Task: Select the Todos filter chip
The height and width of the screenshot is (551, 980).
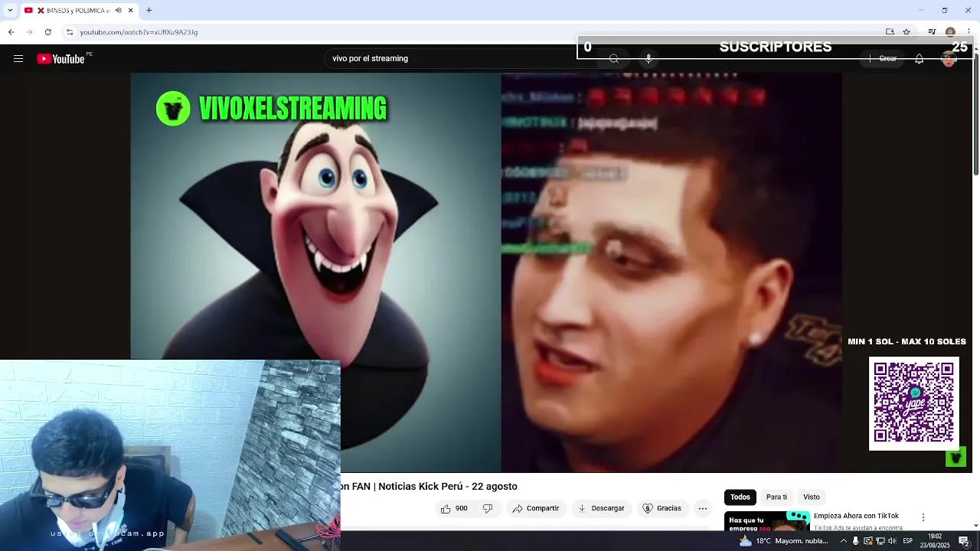Action: [740, 497]
